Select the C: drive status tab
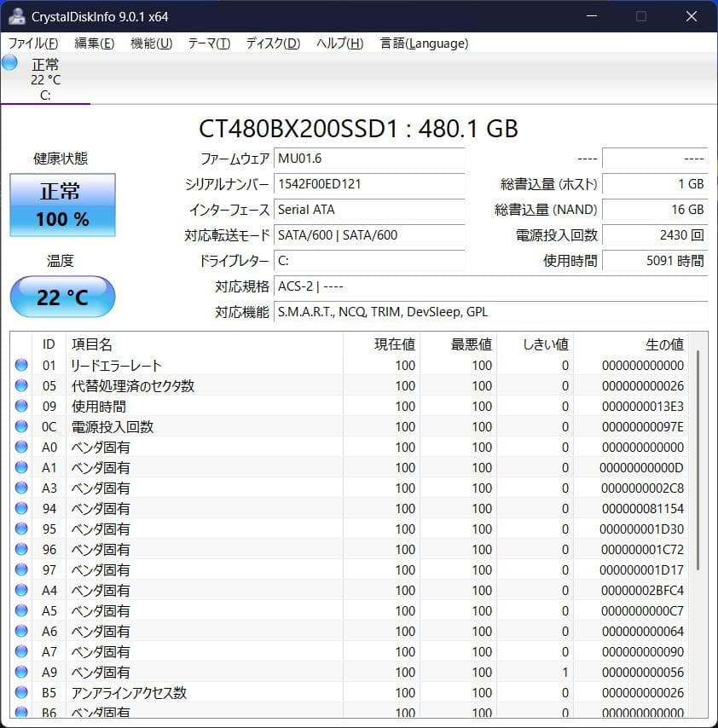718x728 pixels. coord(45,79)
